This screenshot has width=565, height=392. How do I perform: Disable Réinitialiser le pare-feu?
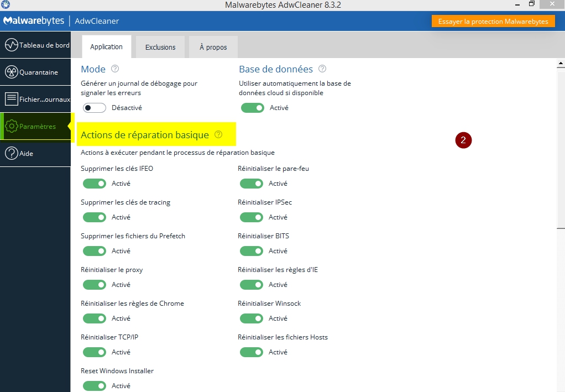pyautogui.click(x=252, y=184)
